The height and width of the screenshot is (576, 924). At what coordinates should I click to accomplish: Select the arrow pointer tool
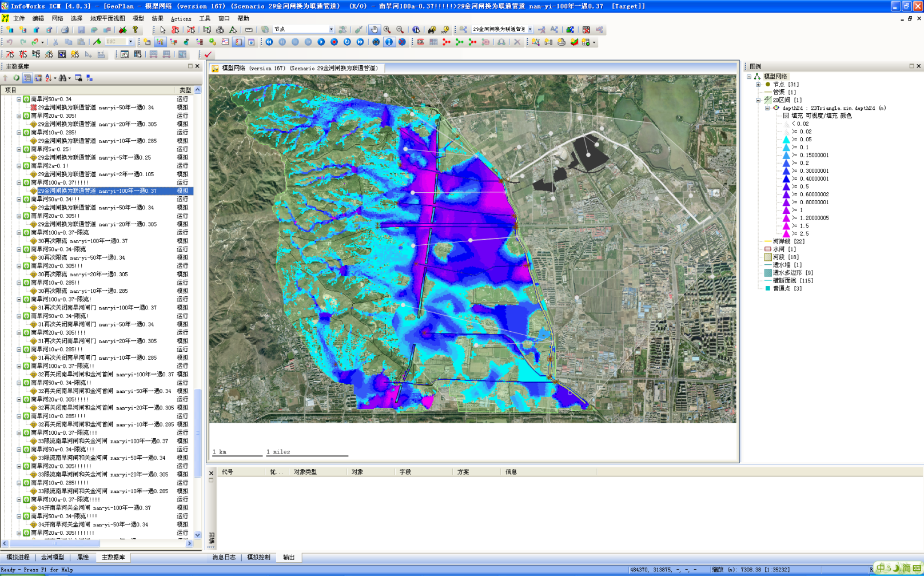pos(163,30)
